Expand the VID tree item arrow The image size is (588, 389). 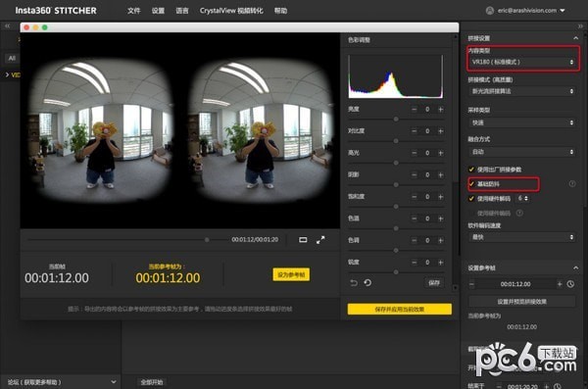7,75
